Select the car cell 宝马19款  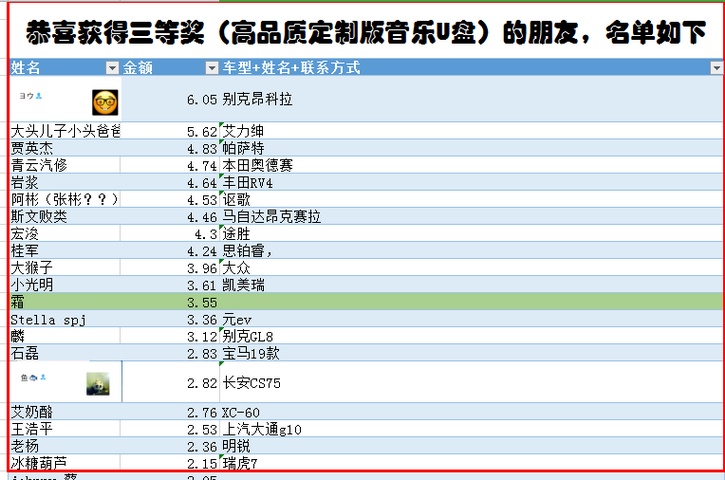point(472,353)
